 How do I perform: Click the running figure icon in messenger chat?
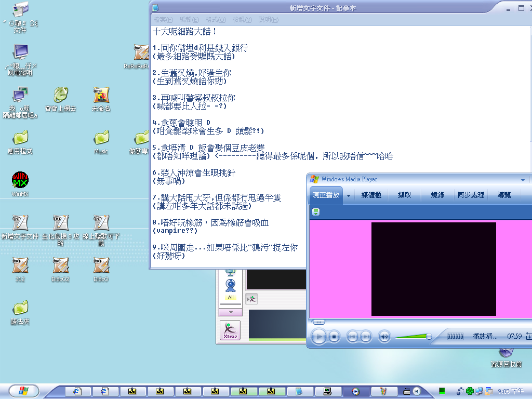(x=251, y=299)
